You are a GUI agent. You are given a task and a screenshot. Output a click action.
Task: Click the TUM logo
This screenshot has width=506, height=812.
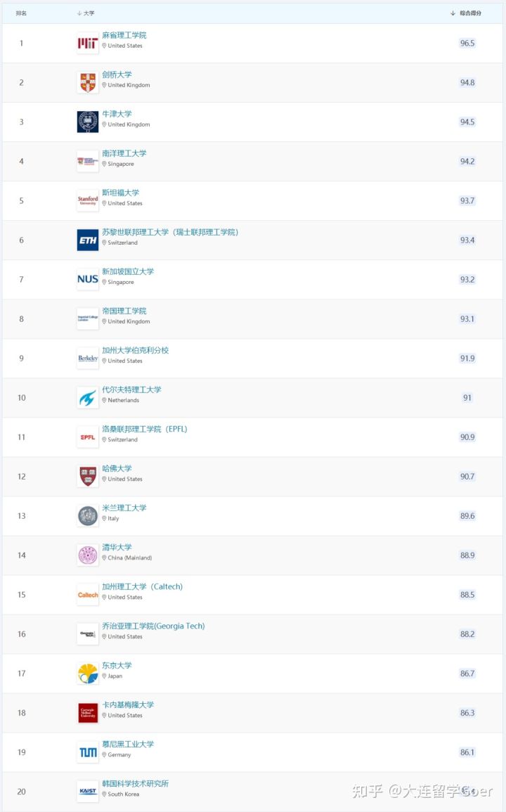(x=88, y=752)
